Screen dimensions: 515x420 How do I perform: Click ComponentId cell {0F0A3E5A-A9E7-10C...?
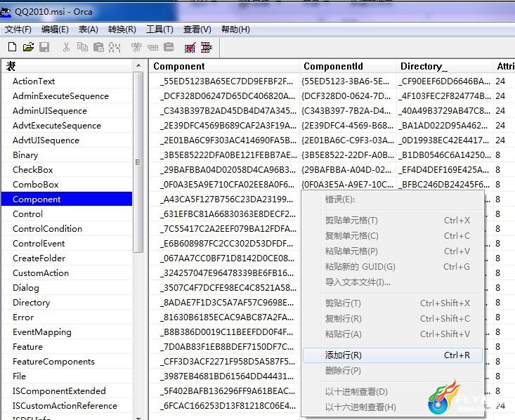(348, 184)
